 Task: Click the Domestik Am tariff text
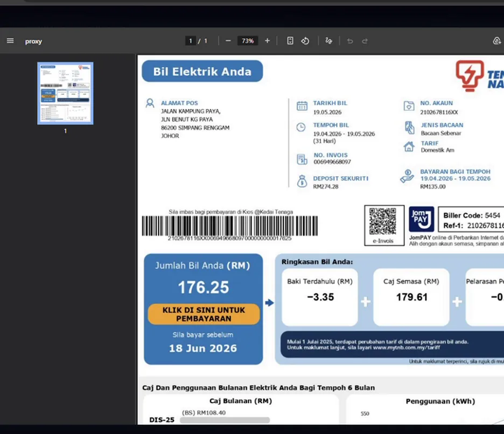[437, 150]
